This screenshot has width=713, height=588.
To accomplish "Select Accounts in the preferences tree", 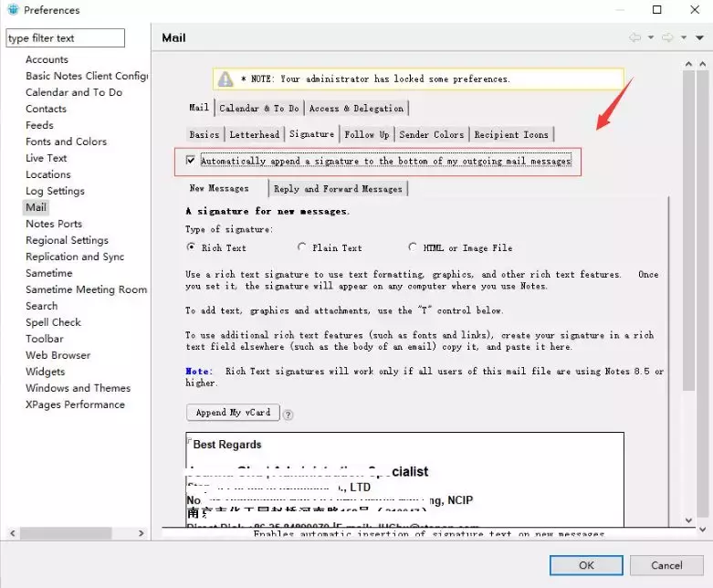I will click(47, 59).
